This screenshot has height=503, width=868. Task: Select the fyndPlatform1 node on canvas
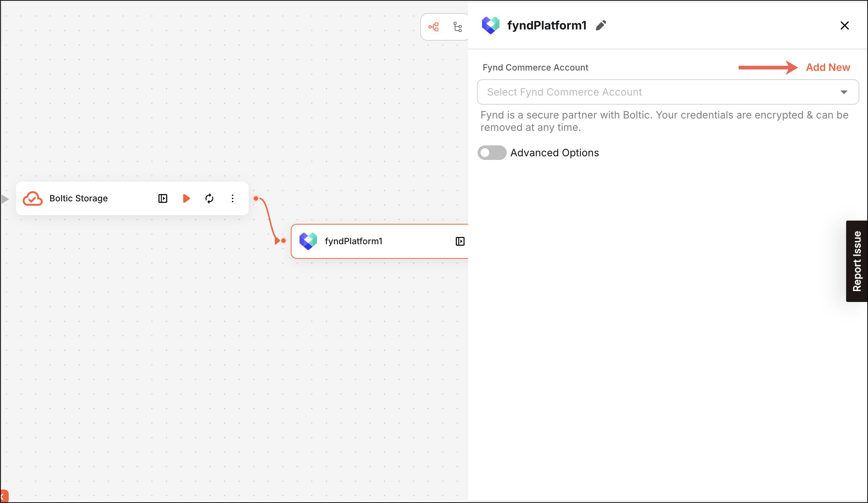click(379, 241)
